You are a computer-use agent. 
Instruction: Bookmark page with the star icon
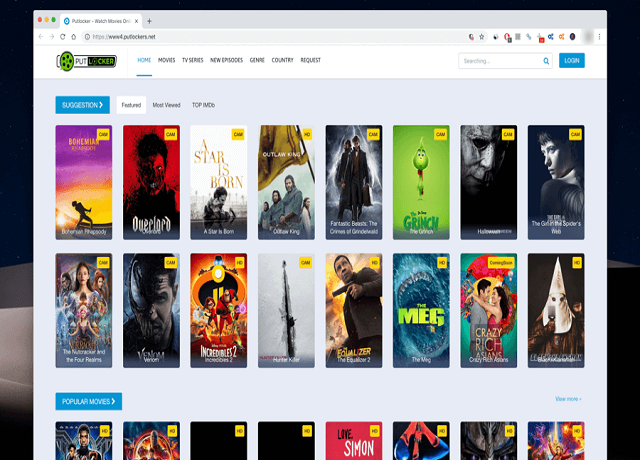coord(482,37)
